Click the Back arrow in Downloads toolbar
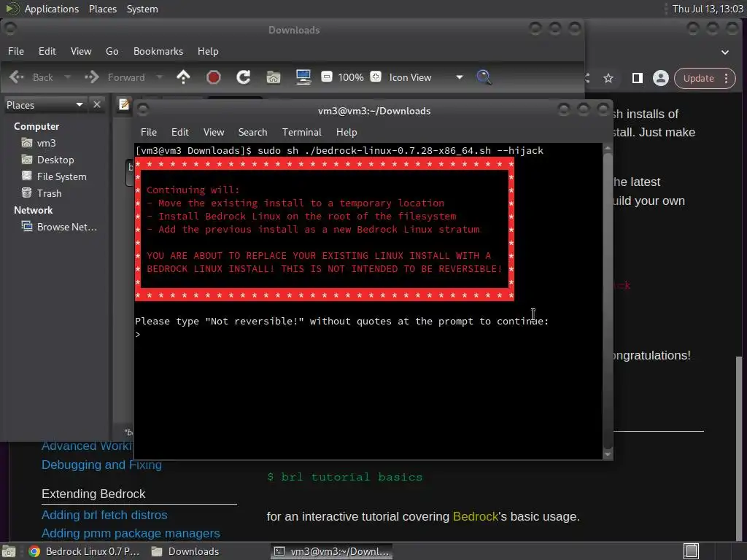 click(x=18, y=77)
